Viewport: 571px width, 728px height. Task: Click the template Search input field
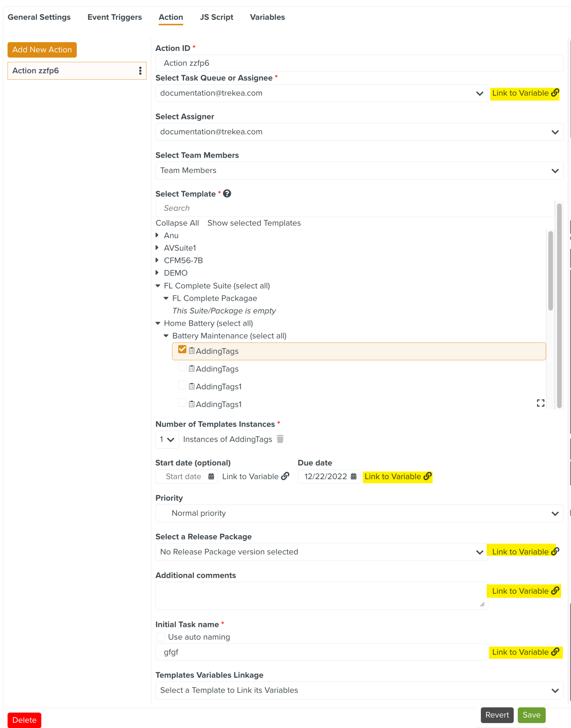point(354,208)
